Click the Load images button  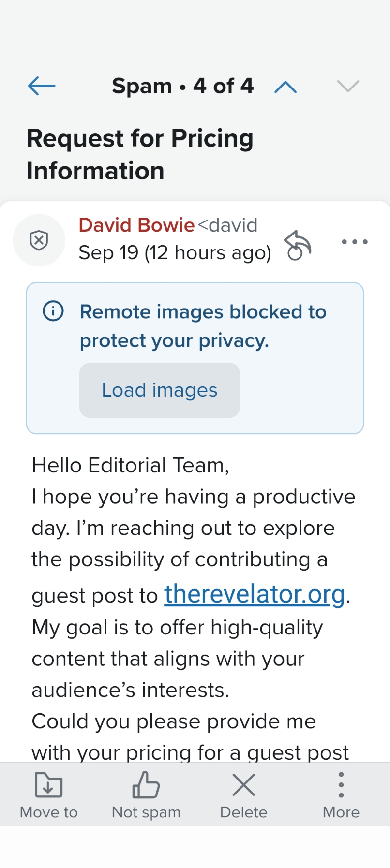click(160, 390)
